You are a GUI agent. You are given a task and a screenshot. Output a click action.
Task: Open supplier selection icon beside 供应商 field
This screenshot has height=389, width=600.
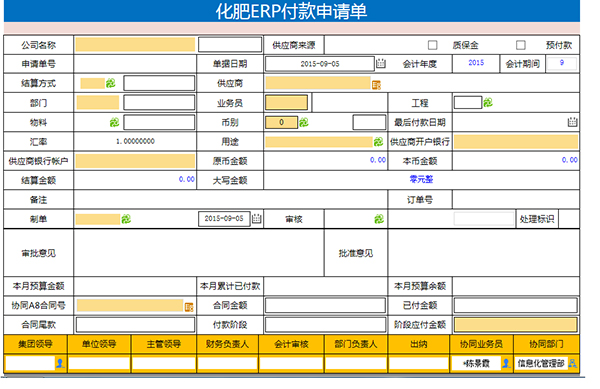(x=376, y=85)
